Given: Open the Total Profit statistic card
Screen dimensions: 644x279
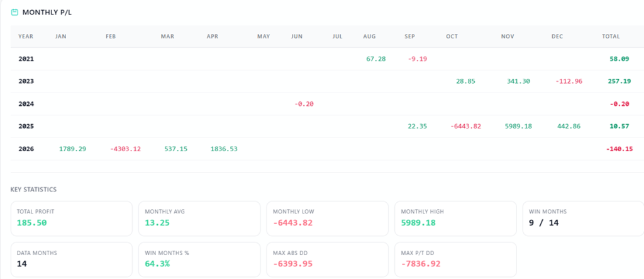Looking at the screenshot, I should tap(71, 218).
